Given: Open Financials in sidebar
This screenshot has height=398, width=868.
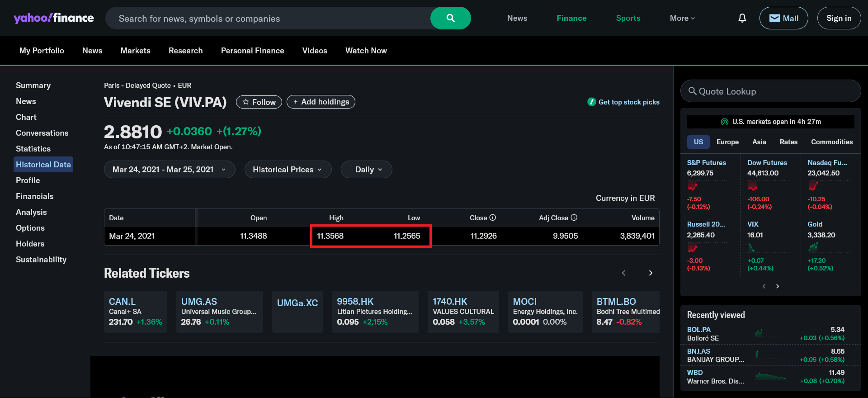Looking at the screenshot, I should point(34,196).
